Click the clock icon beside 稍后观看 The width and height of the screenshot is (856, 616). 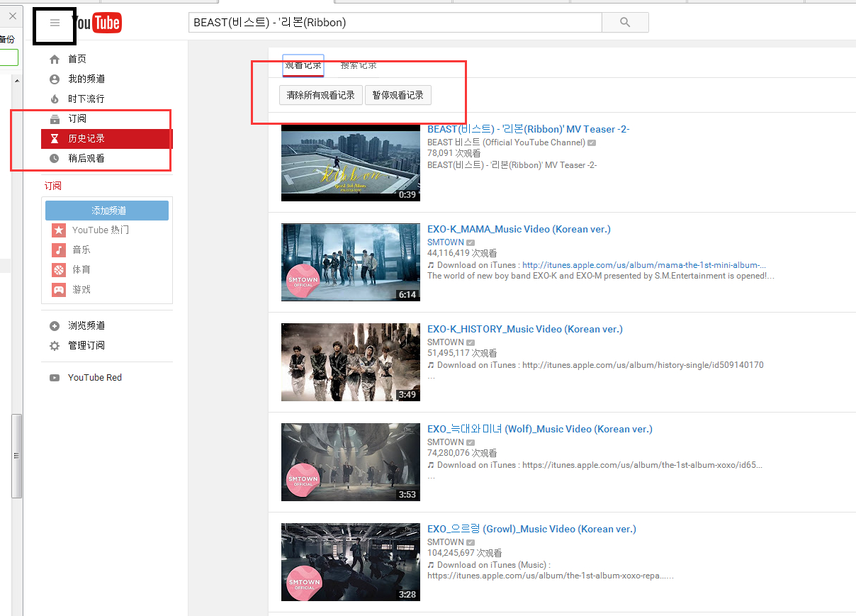(x=55, y=159)
